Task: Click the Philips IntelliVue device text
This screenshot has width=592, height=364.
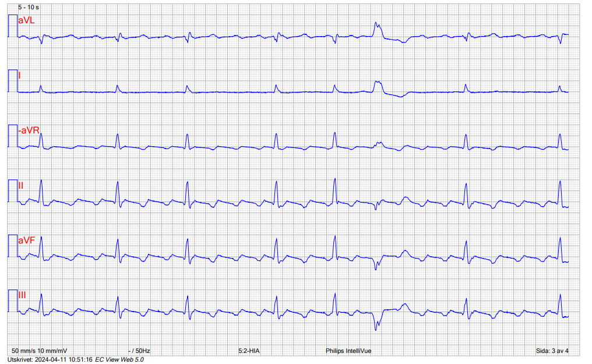Action: point(348,351)
